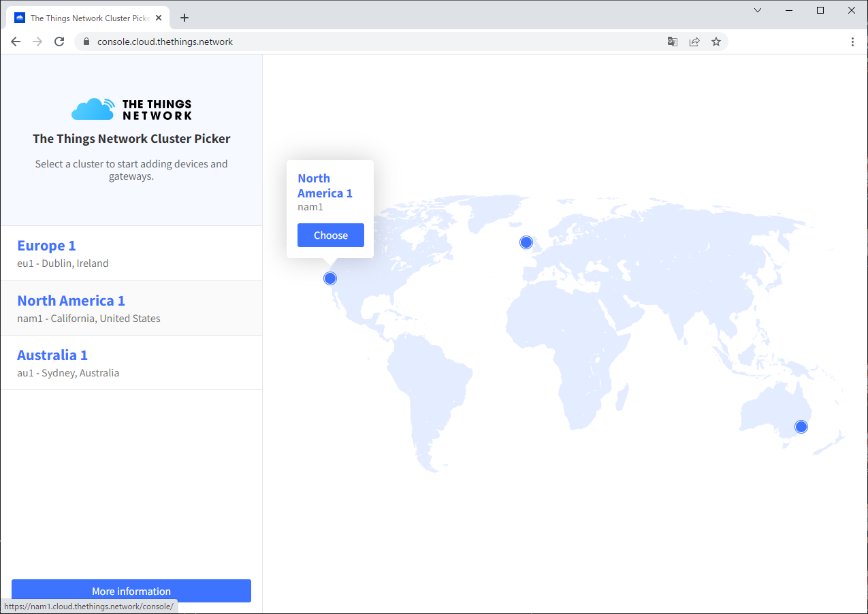Go back with the browser back arrow
This screenshot has width=868, height=614.
coord(16,42)
